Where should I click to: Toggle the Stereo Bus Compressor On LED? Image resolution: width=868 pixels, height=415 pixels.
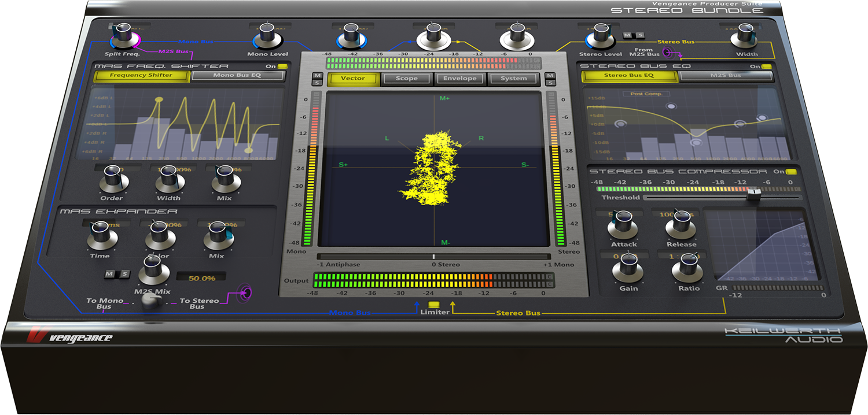(x=791, y=172)
